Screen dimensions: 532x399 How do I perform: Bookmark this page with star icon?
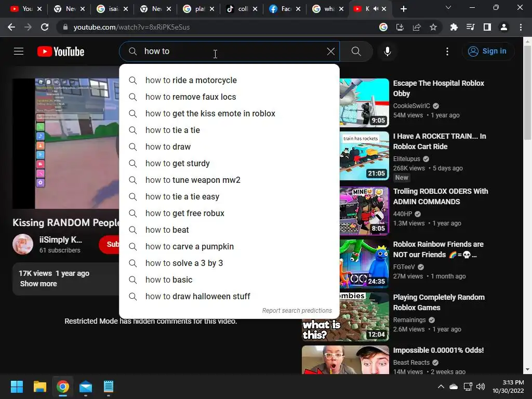(x=433, y=27)
